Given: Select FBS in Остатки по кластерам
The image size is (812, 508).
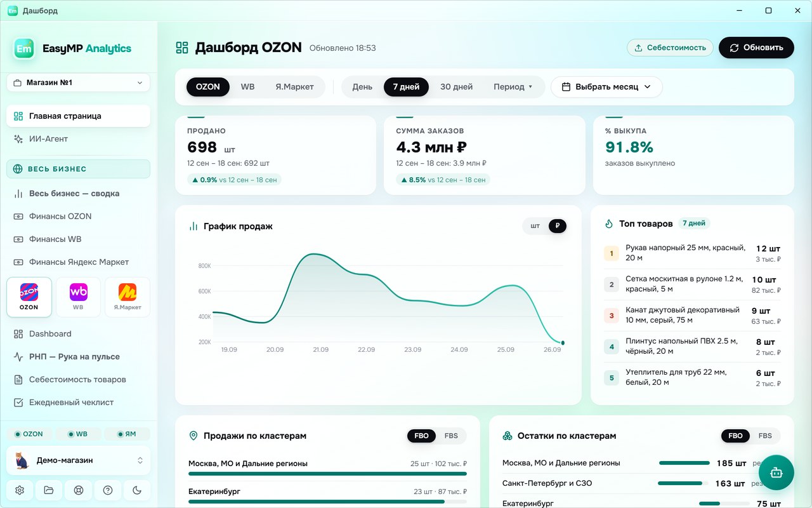Looking at the screenshot, I should 765,436.
